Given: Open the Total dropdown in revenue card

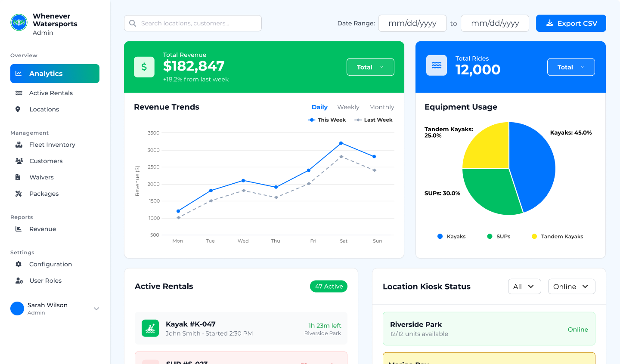Looking at the screenshot, I should (x=370, y=67).
